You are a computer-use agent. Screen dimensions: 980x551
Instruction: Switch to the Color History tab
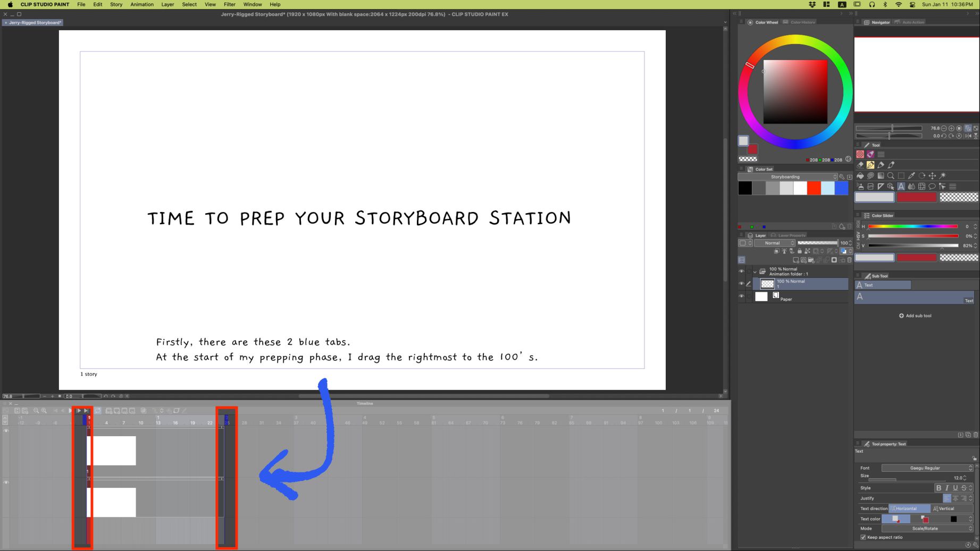coord(800,22)
